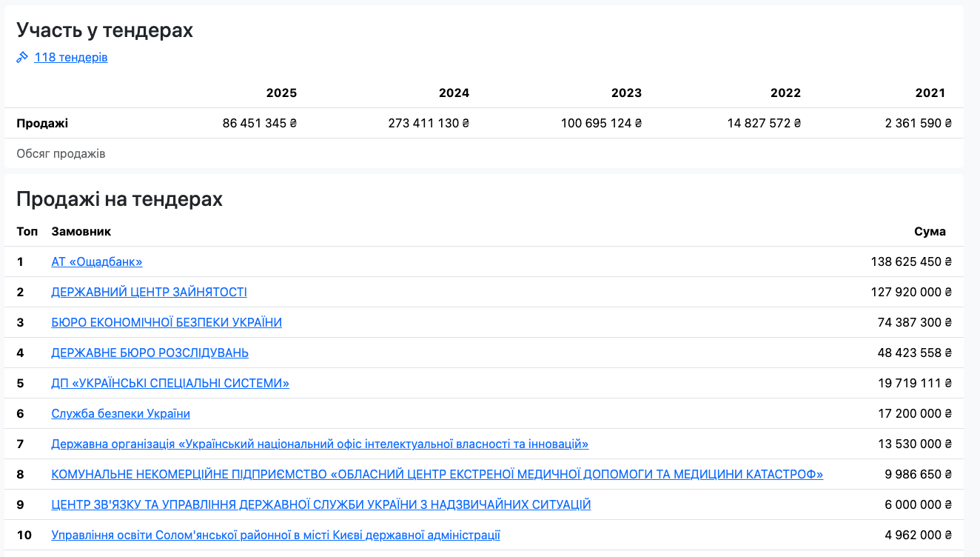Open Управління освіти Солом'янської районної link

[275, 535]
